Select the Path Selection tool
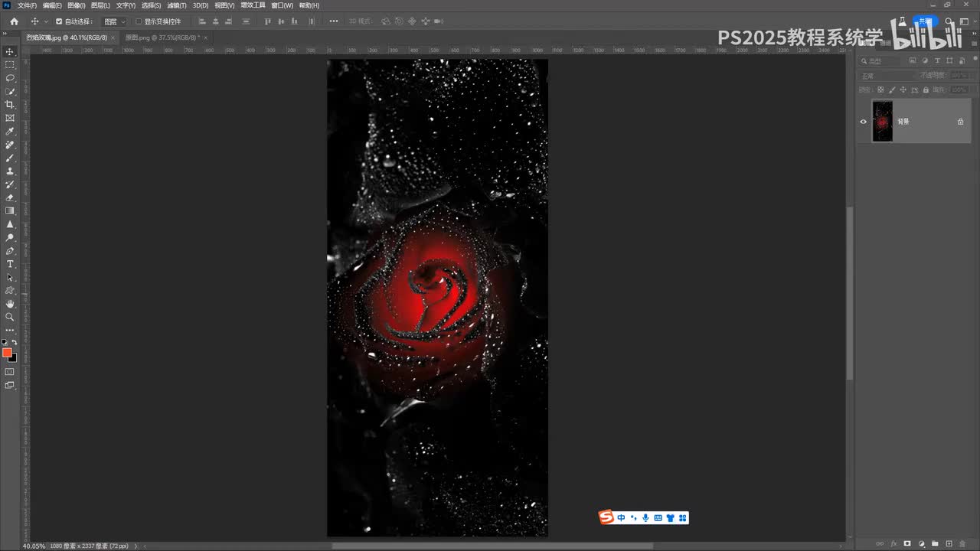The height and width of the screenshot is (551, 980). (x=10, y=277)
